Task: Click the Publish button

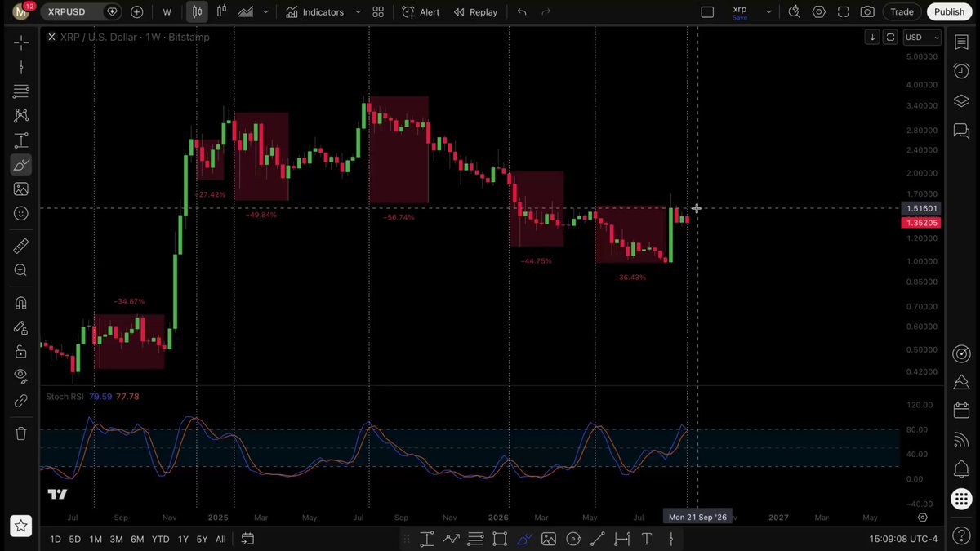Action: [x=949, y=11]
